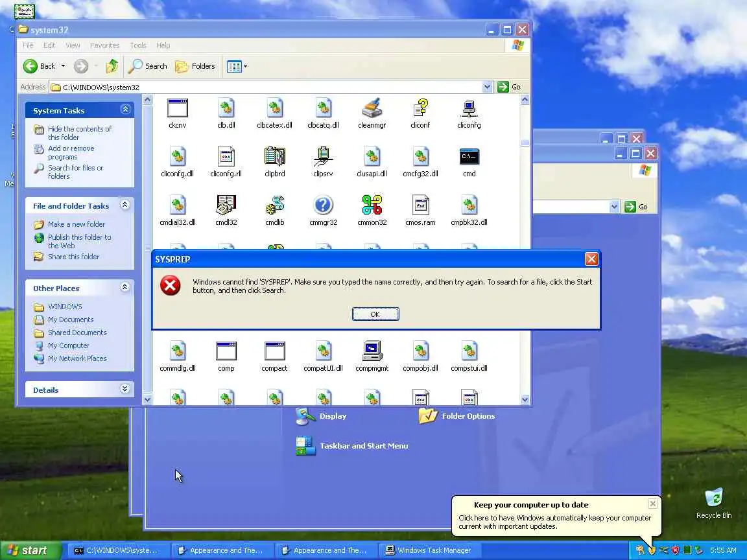Viewport: 747px width, 560px height.
Task: Expand the Address bar dropdown in system32
Action: point(487,87)
